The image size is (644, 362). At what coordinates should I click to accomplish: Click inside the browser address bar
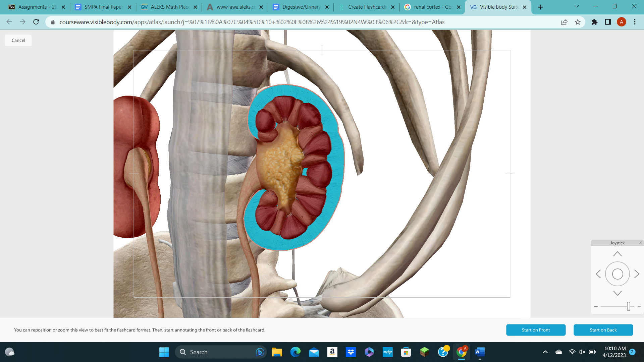[235, 22]
